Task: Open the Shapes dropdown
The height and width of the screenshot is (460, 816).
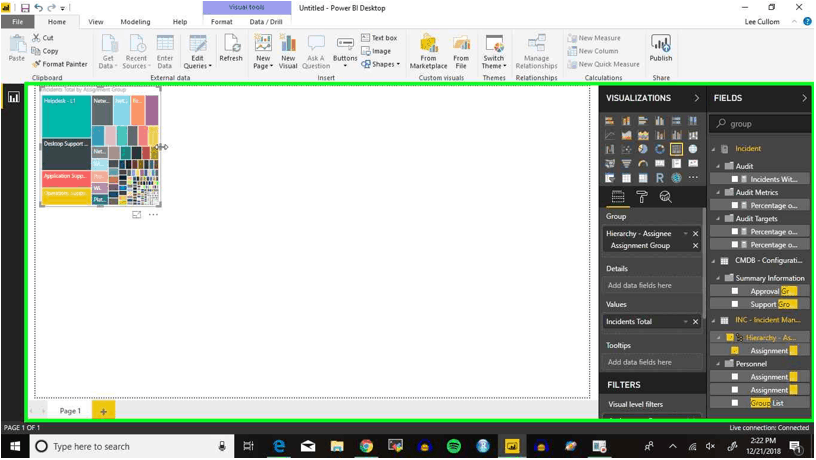Action: pos(381,64)
